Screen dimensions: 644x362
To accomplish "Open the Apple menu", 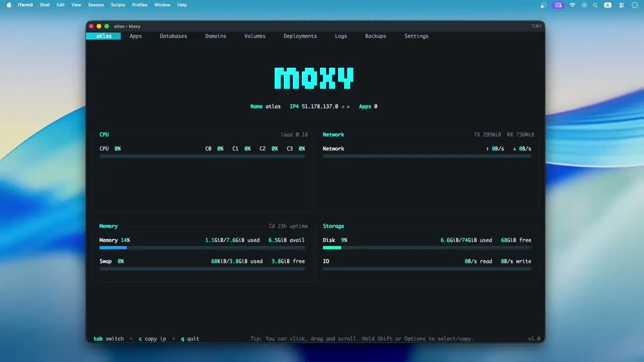I will click(x=9, y=5).
